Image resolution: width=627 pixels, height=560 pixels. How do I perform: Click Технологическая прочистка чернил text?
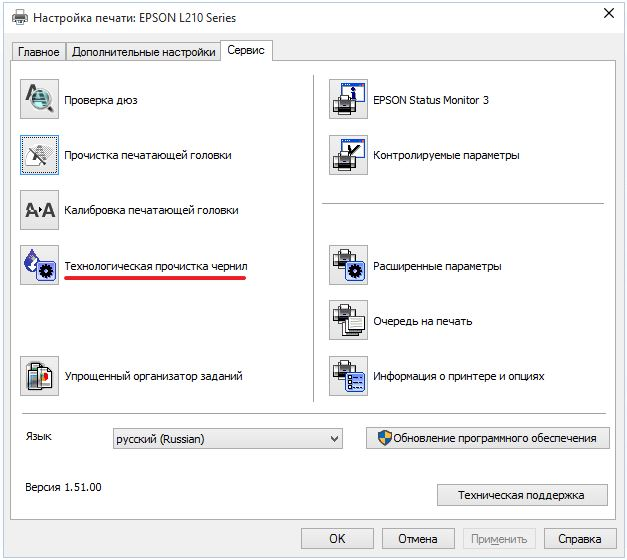pos(156,266)
